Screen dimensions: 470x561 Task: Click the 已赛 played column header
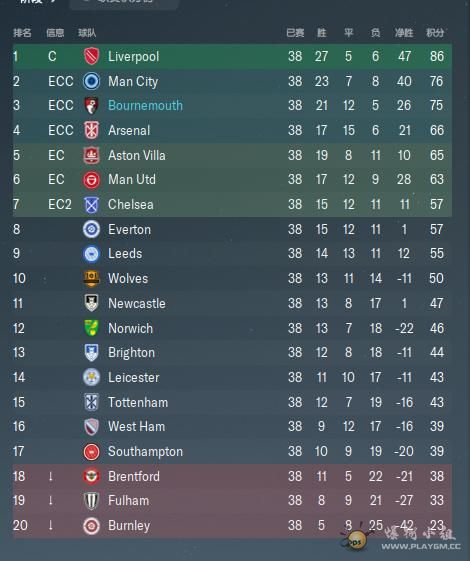(x=295, y=33)
